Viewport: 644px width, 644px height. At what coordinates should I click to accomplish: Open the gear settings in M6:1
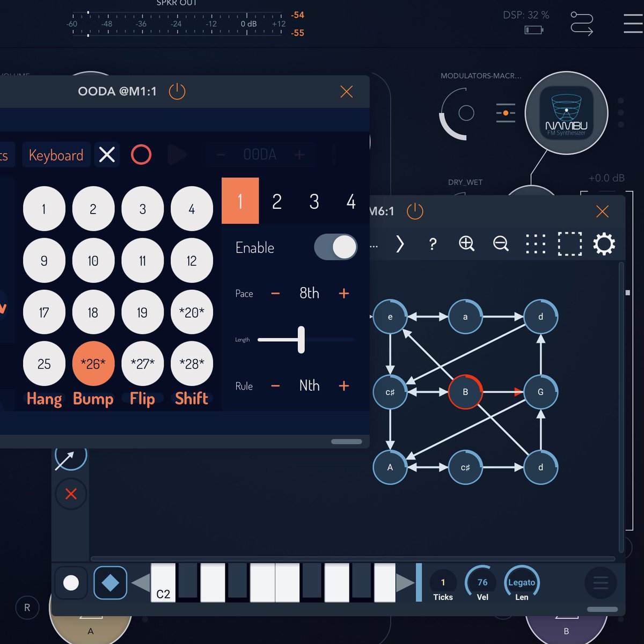point(604,244)
